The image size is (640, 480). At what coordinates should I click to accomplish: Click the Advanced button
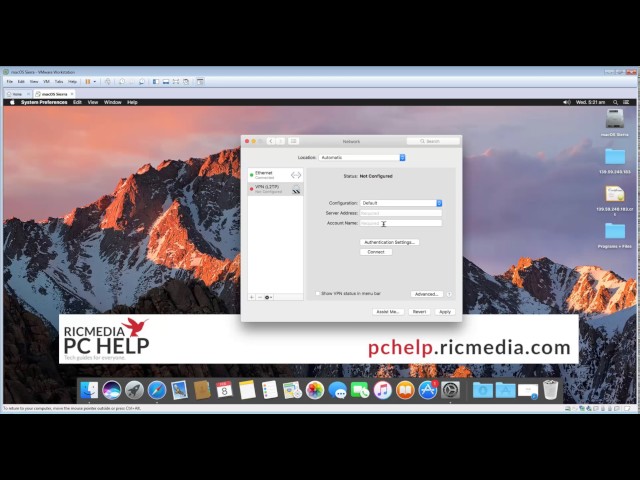(427, 294)
